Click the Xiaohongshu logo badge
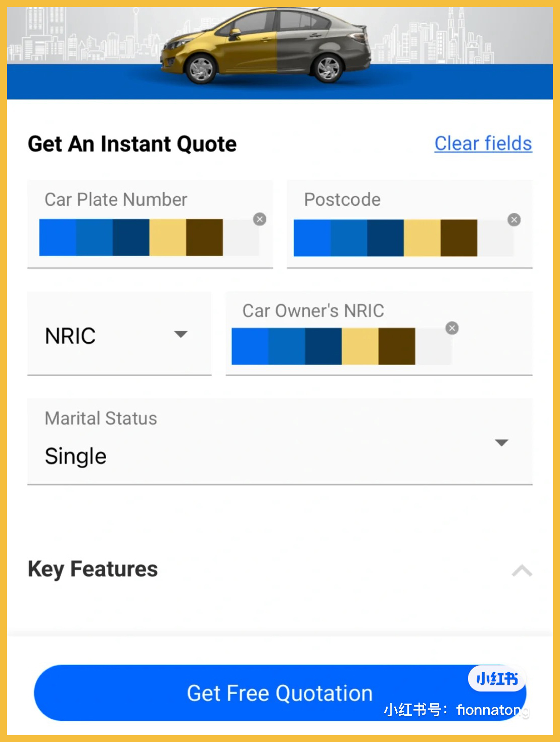560x742 pixels. (497, 678)
